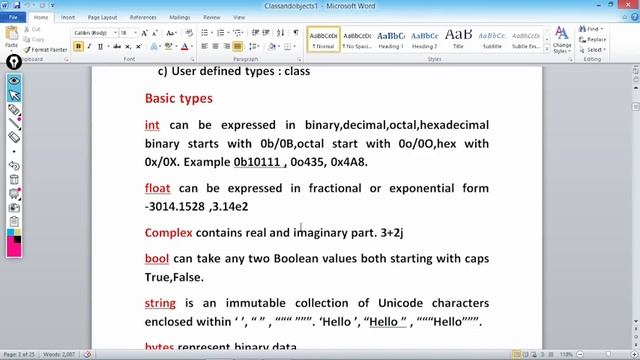Open the Line Spacing dropdown
640x360 pixels.
pyautogui.click(x=253, y=47)
